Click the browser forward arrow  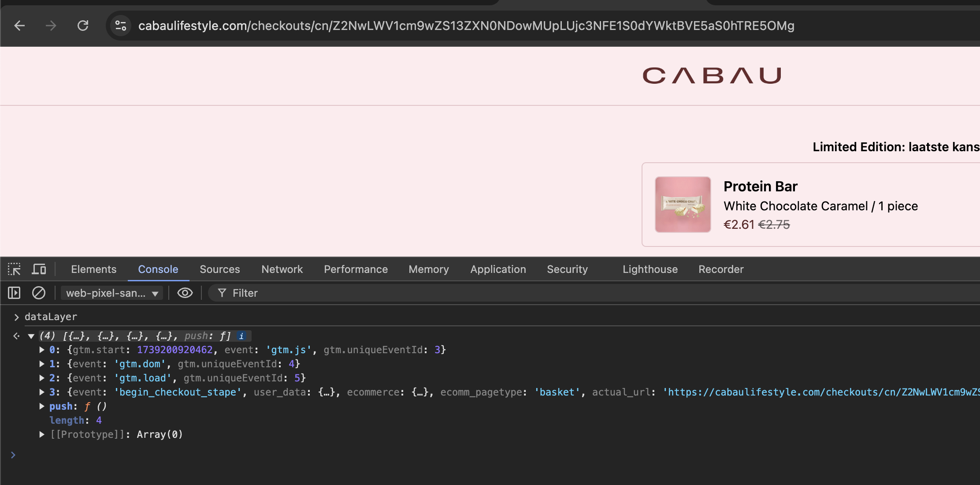tap(51, 26)
